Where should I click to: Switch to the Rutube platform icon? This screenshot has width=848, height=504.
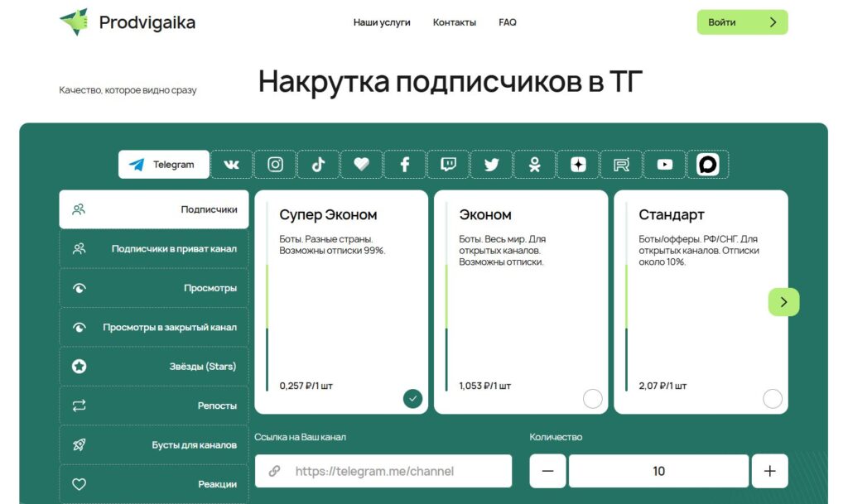click(x=621, y=164)
